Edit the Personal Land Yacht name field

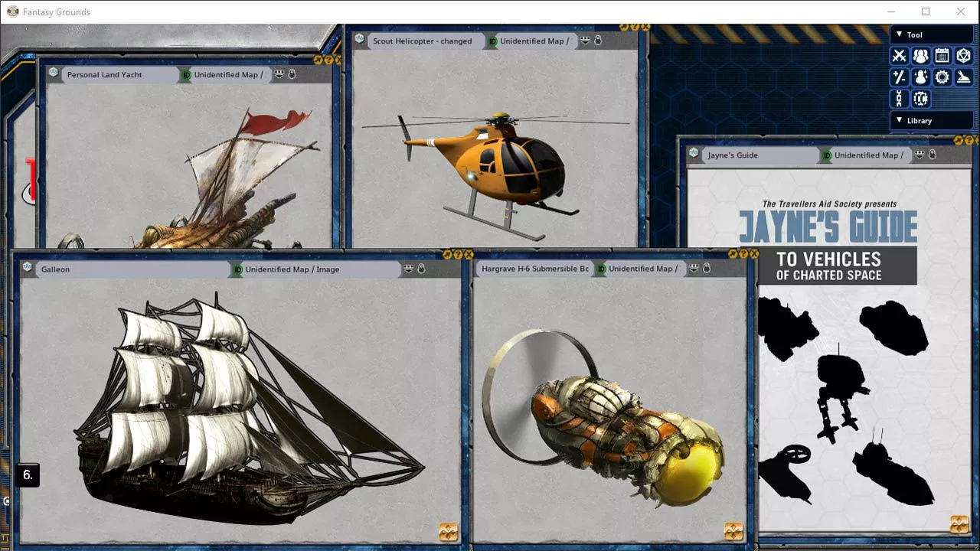coord(119,75)
